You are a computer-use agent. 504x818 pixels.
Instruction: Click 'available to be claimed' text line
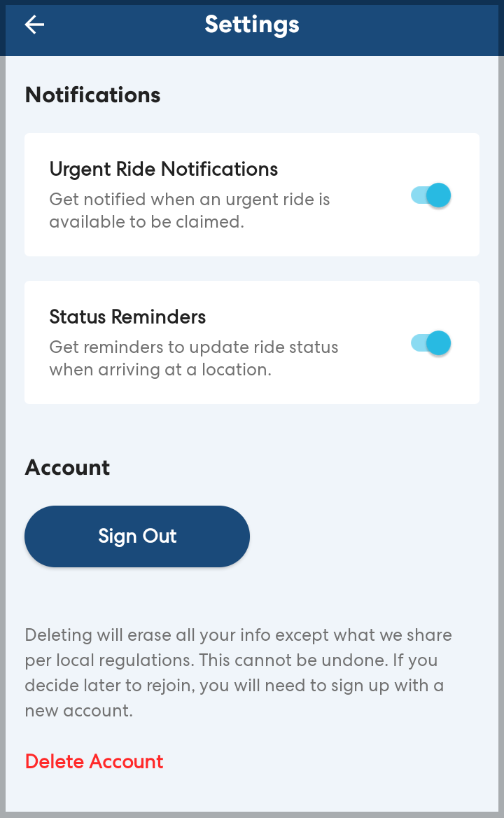tap(146, 223)
